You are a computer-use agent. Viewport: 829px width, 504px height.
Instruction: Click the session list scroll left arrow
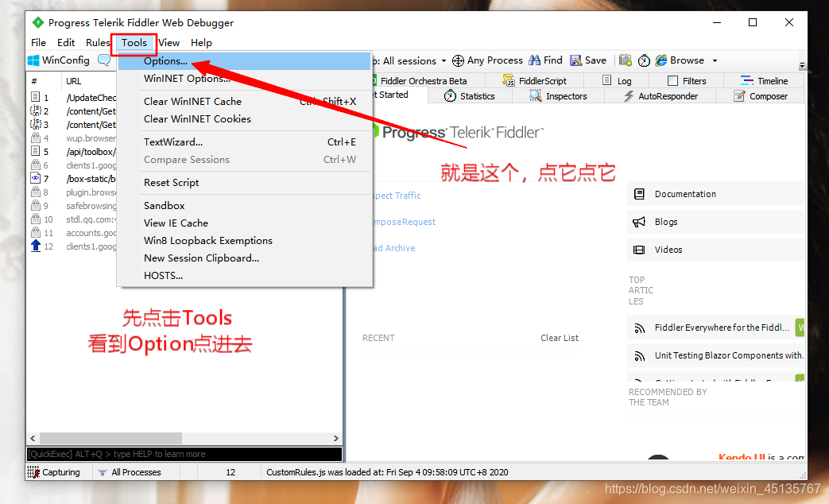click(x=33, y=439)
